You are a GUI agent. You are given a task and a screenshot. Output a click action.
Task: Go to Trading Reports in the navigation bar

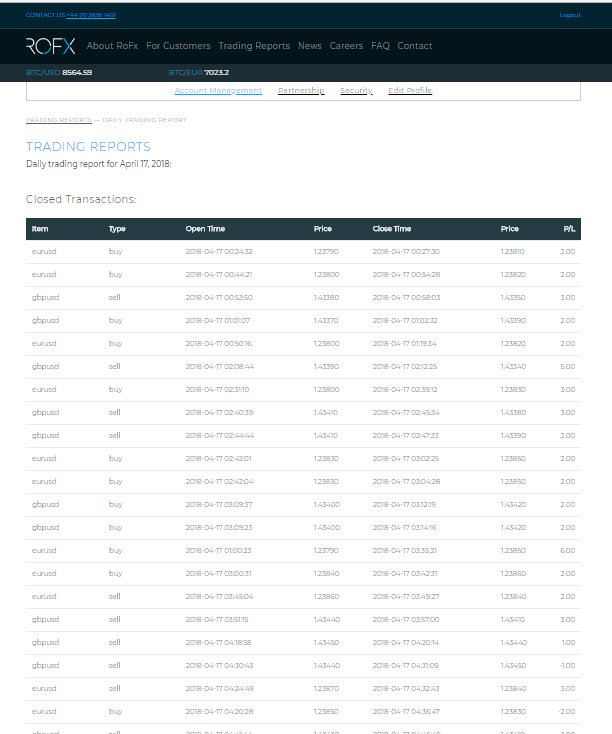[x=254, y=46]
